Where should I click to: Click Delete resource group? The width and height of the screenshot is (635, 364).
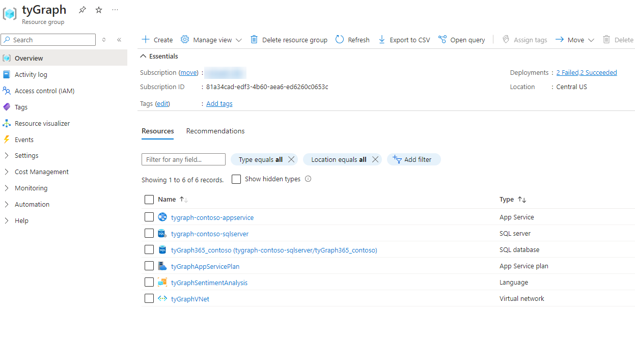[289, 40]
